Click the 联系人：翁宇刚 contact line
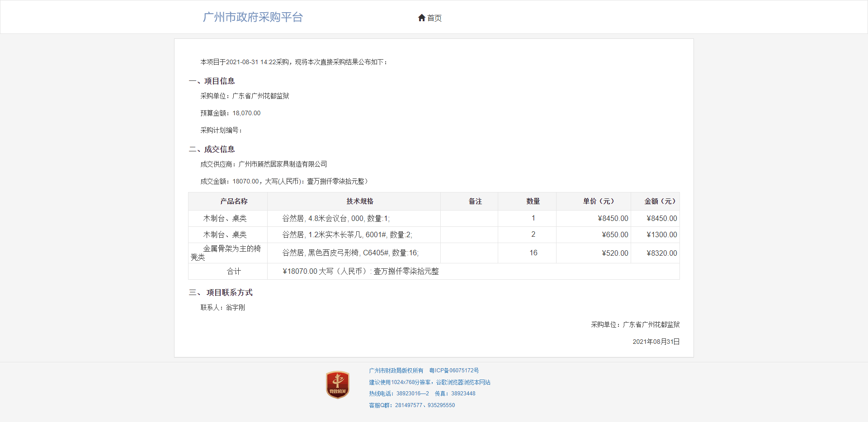 [223, 307]
